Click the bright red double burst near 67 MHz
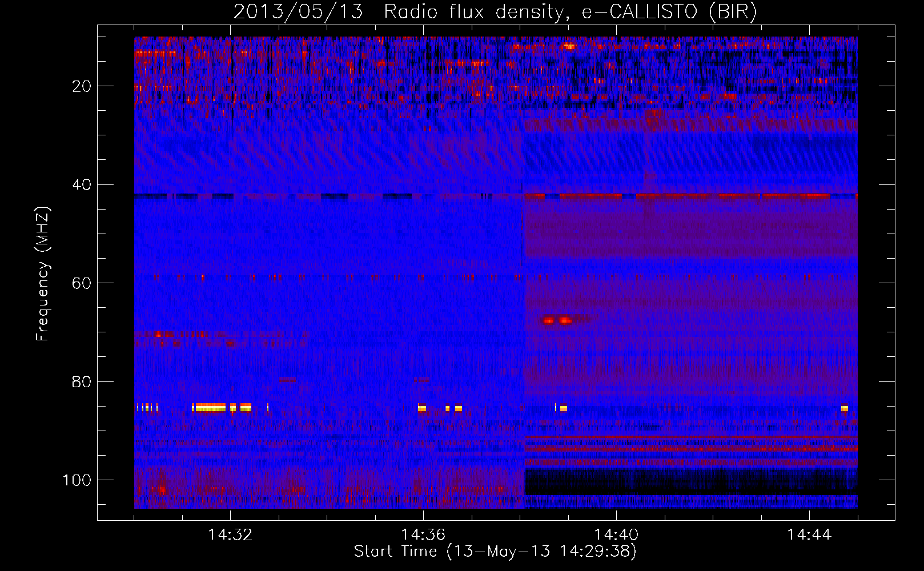 click(557, 320)
